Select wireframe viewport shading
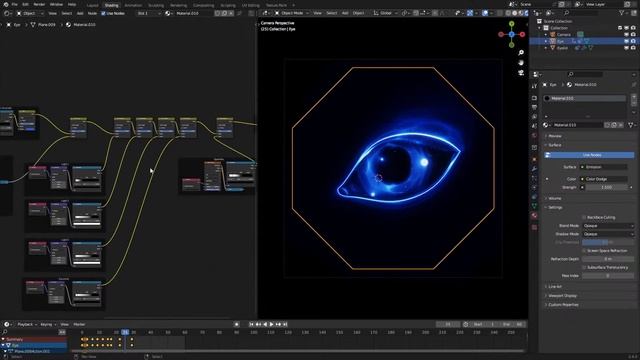 coord(509,13)
